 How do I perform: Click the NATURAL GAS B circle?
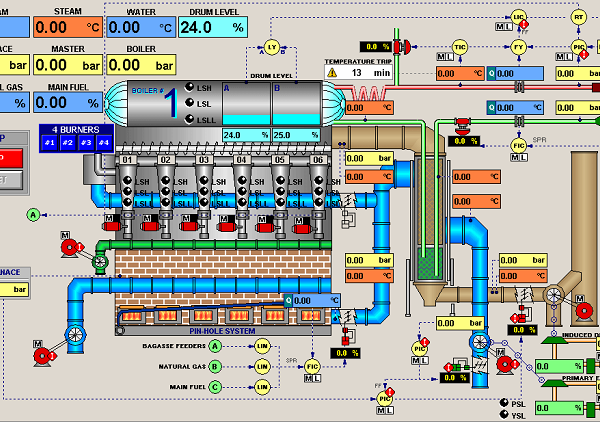point(215,367)
